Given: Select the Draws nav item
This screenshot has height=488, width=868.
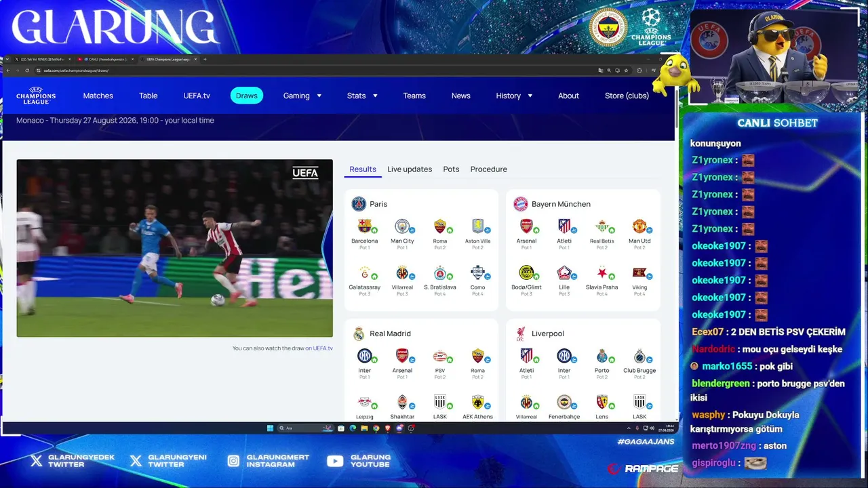Looking at the screenshot, I should click(x=247, y=96).
